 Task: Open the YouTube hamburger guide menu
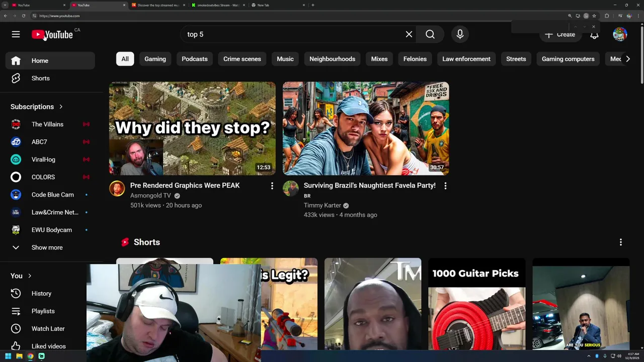tap(16, 34)
